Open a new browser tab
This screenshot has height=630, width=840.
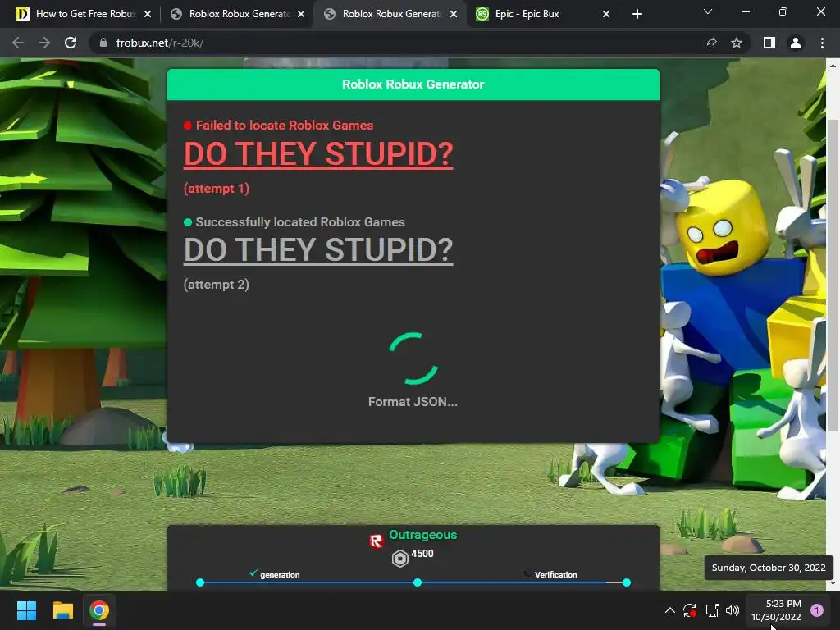click(637, 14)
